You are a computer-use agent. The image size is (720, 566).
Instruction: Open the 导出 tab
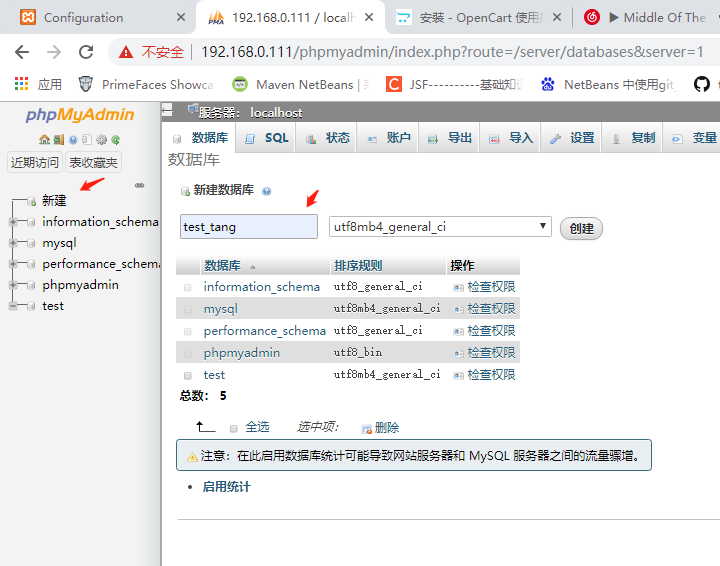click(449, 138)
